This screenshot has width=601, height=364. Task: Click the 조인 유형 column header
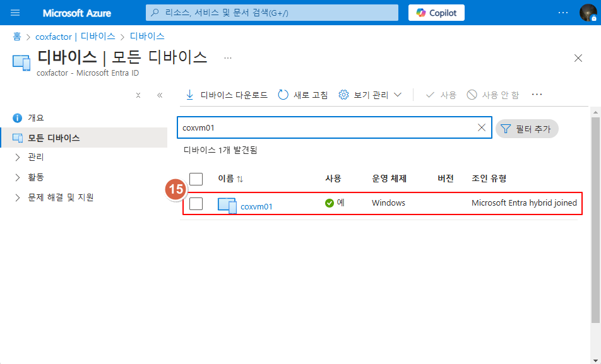(489, 178)
